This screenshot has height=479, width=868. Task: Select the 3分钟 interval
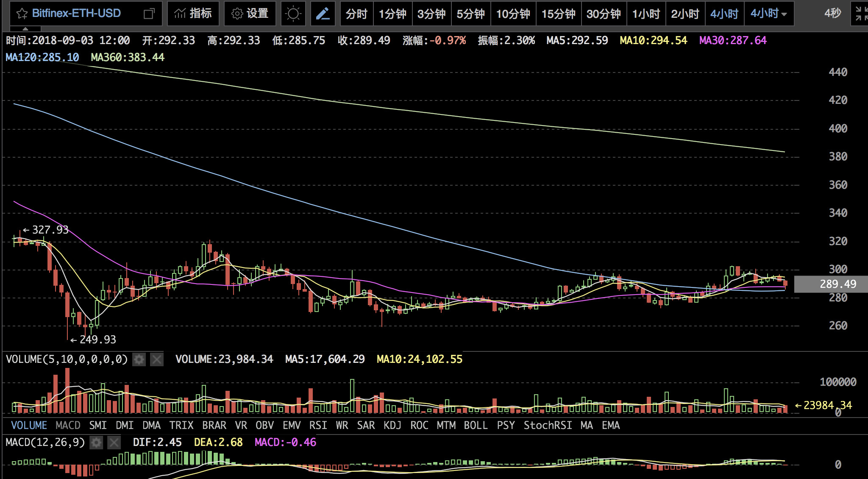pyautogui.click(x=431, y=14)
